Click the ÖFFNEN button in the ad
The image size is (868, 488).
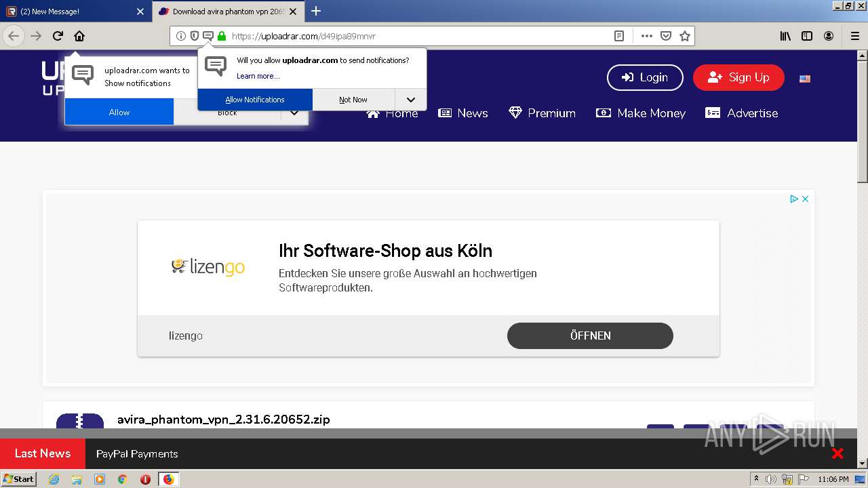pos(590,335)
